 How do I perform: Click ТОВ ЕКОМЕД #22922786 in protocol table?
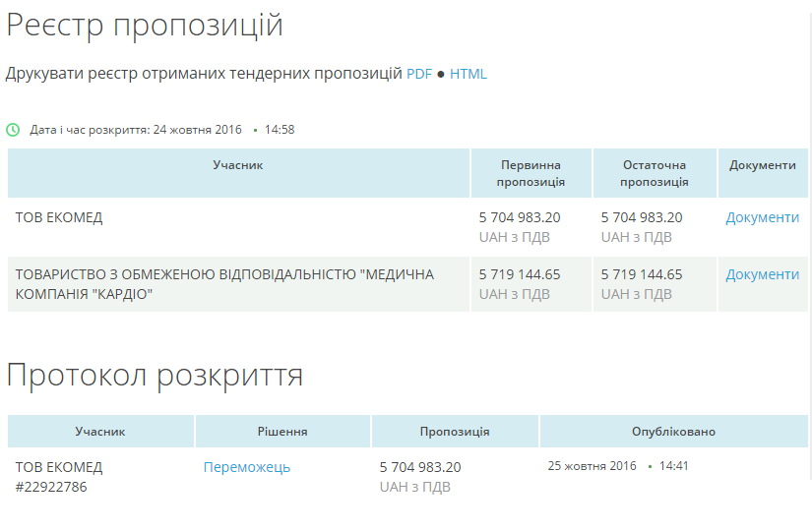pos(59,476)
